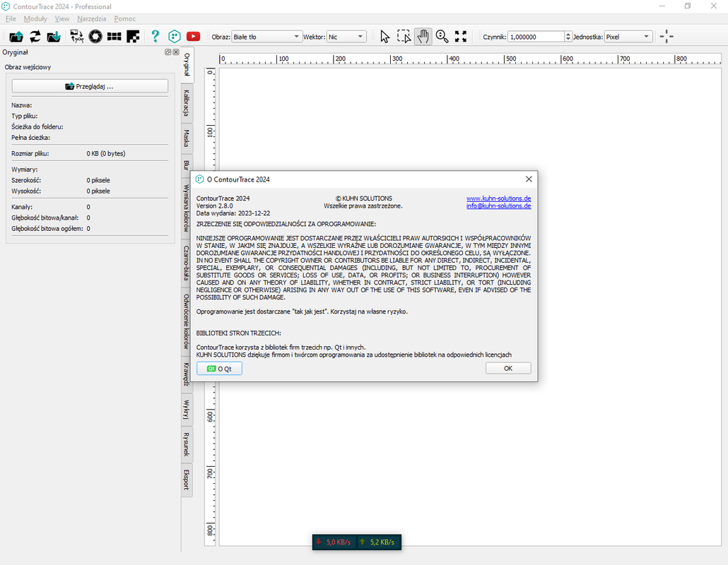Screen dimensions: 728x565
Task: Close the O ContourTrace 2024 dialog
Action: [529, 179]
